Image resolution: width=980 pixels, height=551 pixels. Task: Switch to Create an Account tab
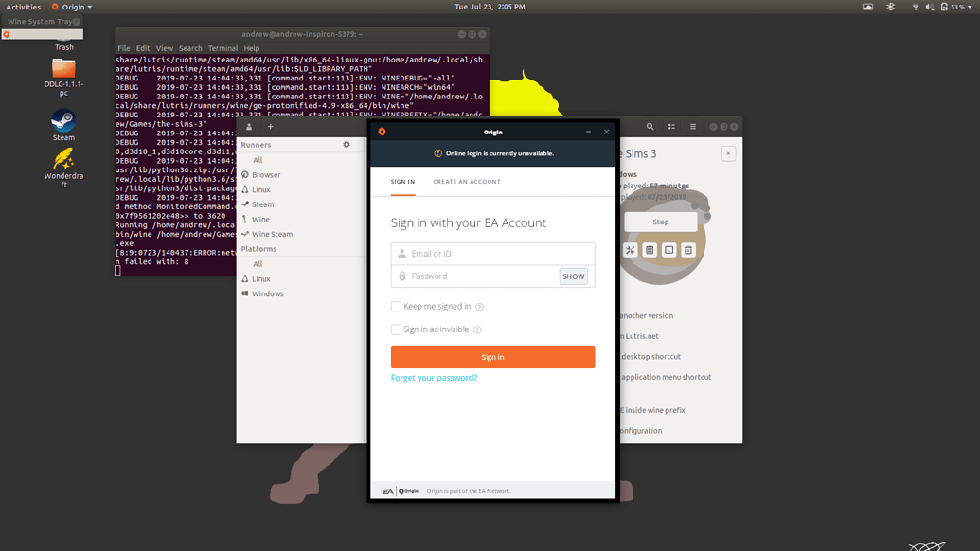pos(467,182)
